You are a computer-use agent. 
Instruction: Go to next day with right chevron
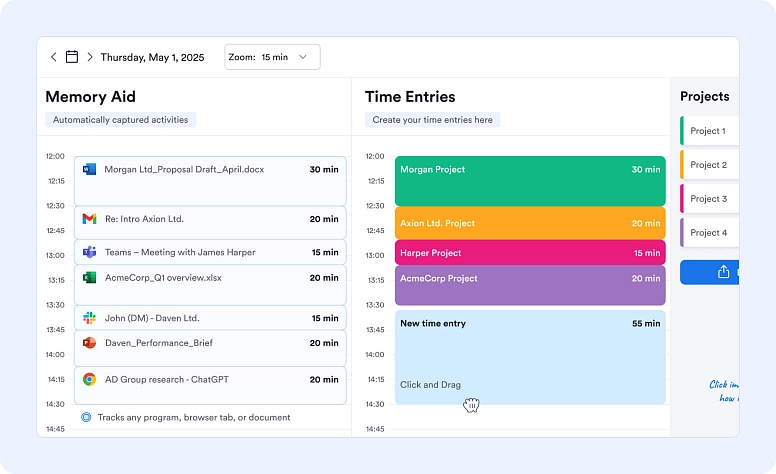[90, 57]
